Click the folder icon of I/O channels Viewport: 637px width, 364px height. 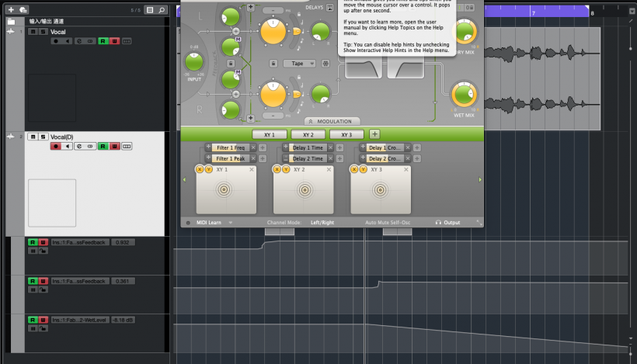tap(11, 22)
